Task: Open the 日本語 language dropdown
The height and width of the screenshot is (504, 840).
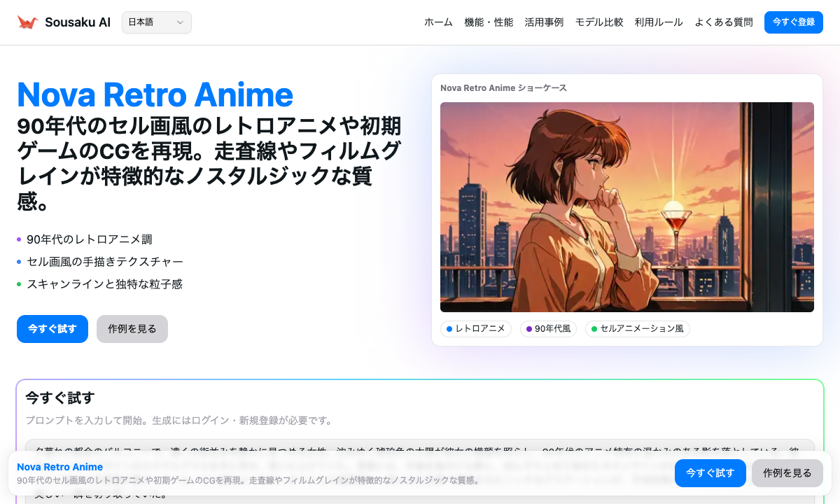Action: pyautogui.click(x=156, y=22)
